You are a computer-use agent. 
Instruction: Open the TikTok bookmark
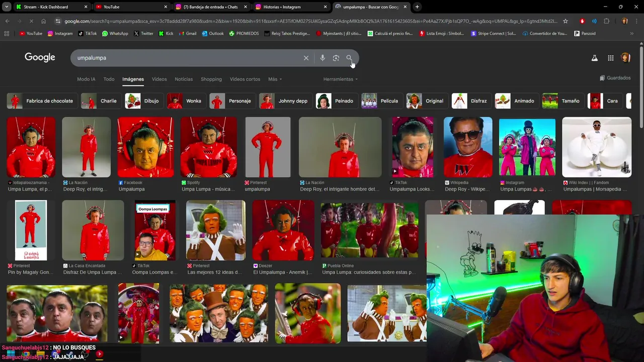87,34
